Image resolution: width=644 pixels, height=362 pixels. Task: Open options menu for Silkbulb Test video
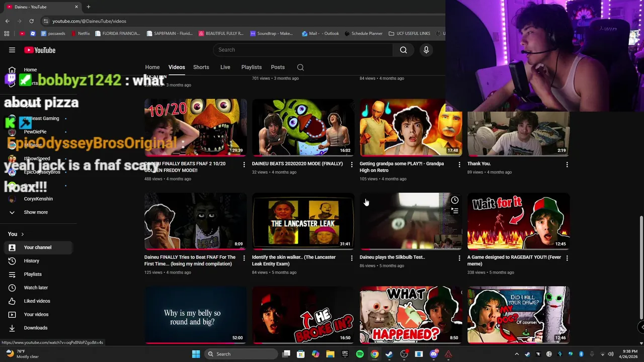(459, 258)
